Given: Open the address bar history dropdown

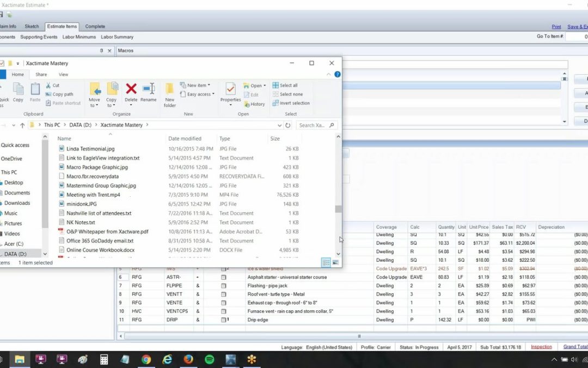Looking at the screenshot, I should tap(279, 125).
